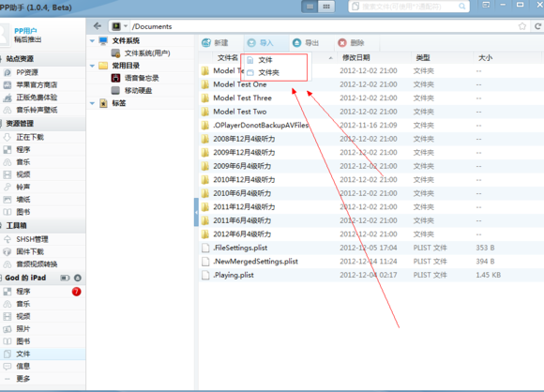
Task: Switch to grid view mode
Action: pos(326,7)
